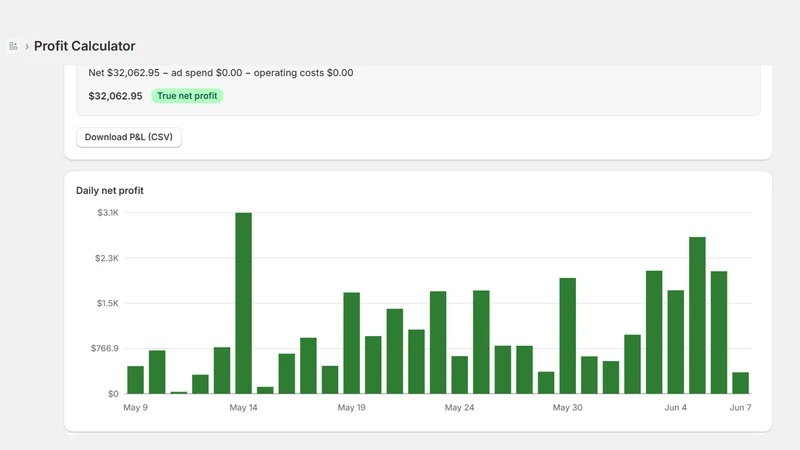Click the Jun 7 x-axis label
The width and height of the screenshot is (800, 450).
740,408
